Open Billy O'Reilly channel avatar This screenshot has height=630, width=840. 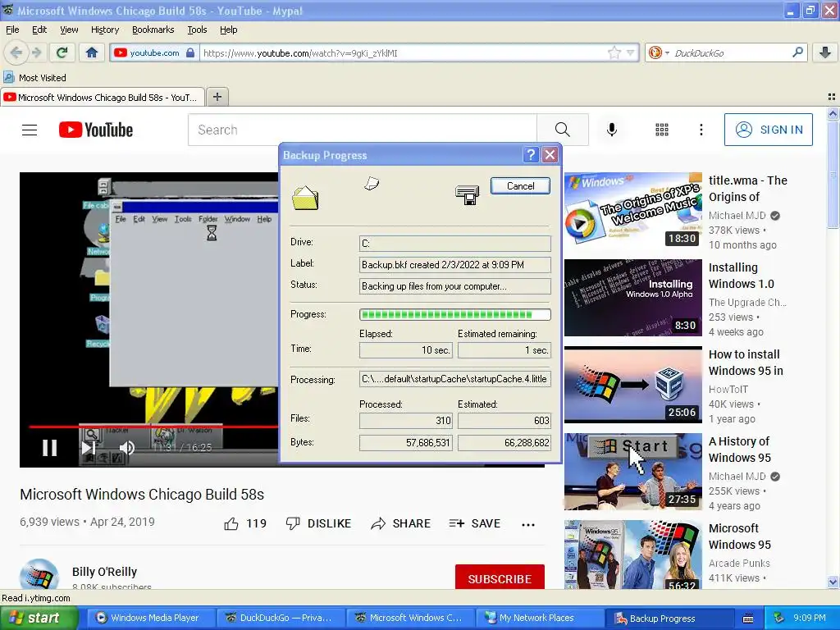39,574
